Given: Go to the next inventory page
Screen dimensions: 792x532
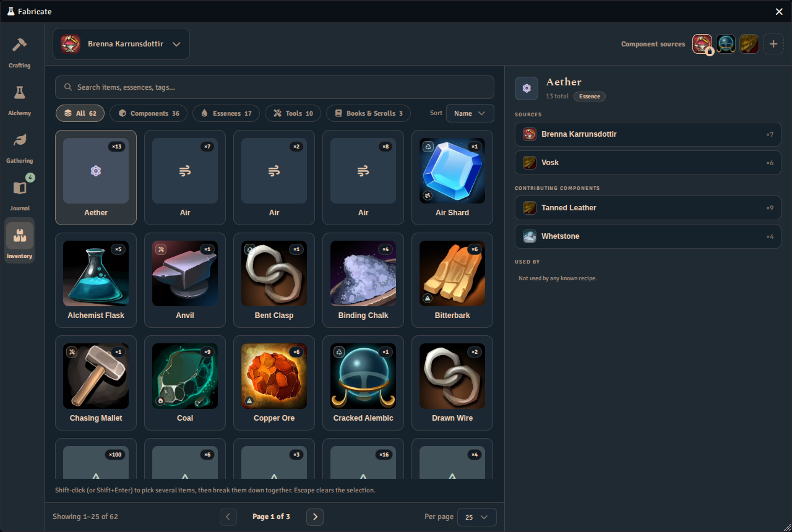Looking at the screenshot, I should [315, 517].
